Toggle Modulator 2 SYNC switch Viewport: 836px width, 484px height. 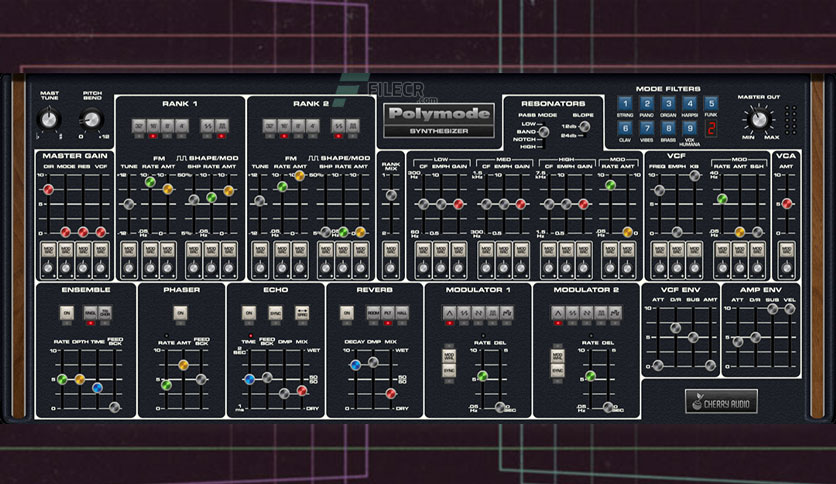click(558, 370)
